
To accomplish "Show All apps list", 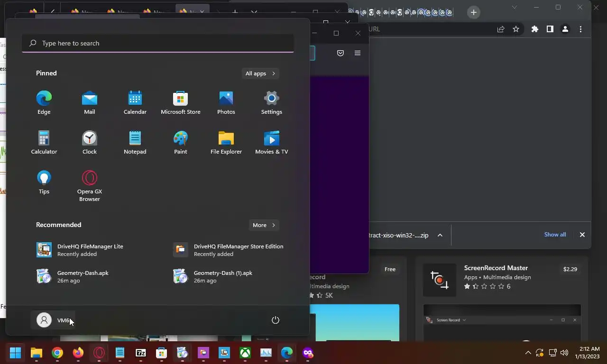I will pos(260,73).
